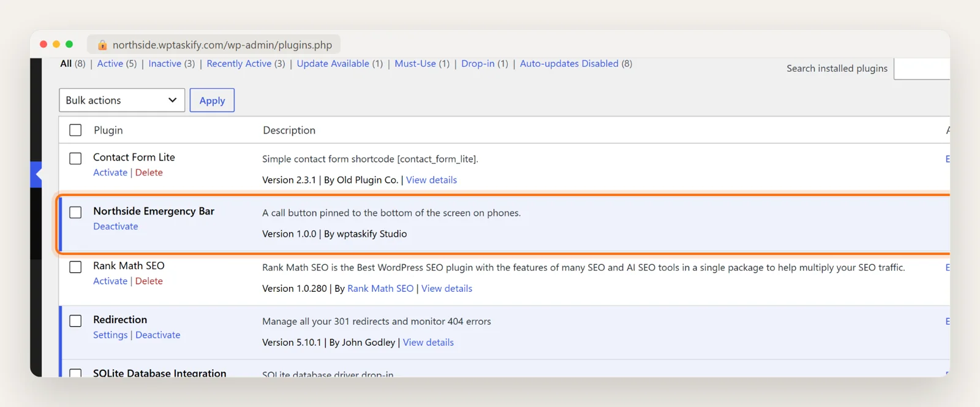The height and width of the screenshot is (407, 980).
Task: Select the Northside Emergency Bar checkbox
Action: 75,212
